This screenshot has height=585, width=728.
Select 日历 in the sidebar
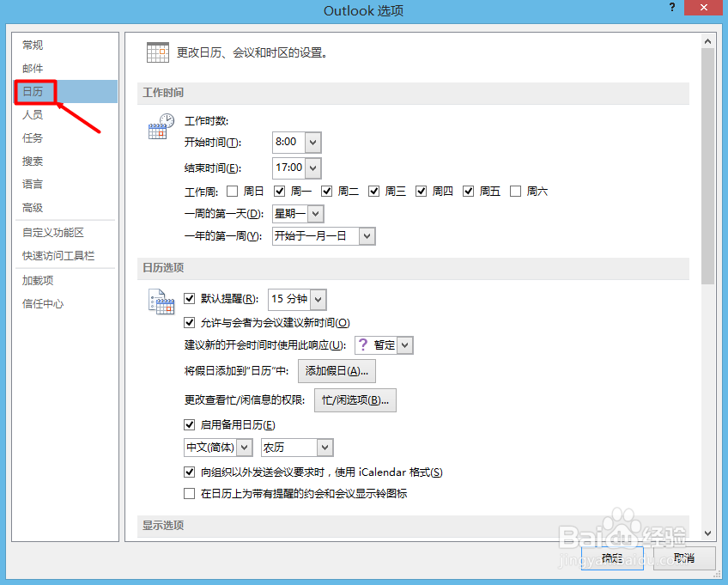tap(64, 92)
